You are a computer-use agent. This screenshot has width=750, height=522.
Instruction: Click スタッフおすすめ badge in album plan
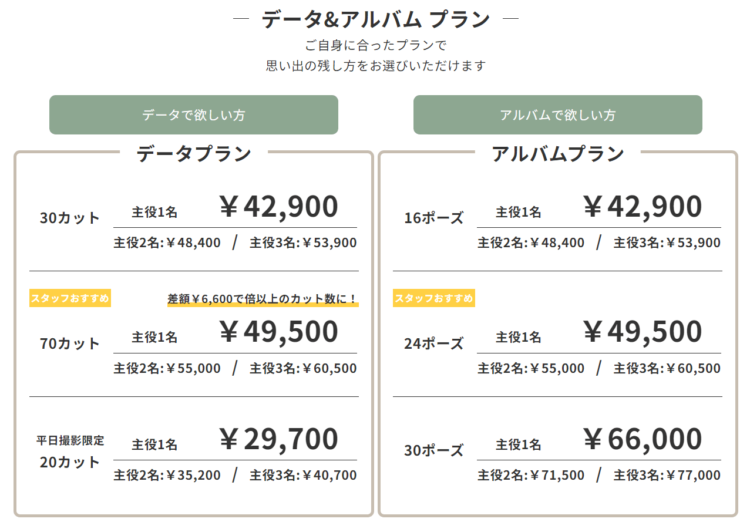434,298
